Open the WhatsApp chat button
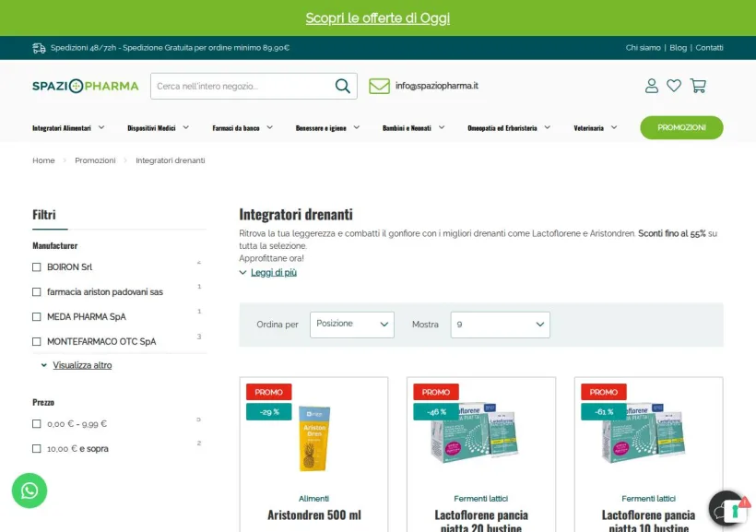756x532 pixels. tap(30, 491)
